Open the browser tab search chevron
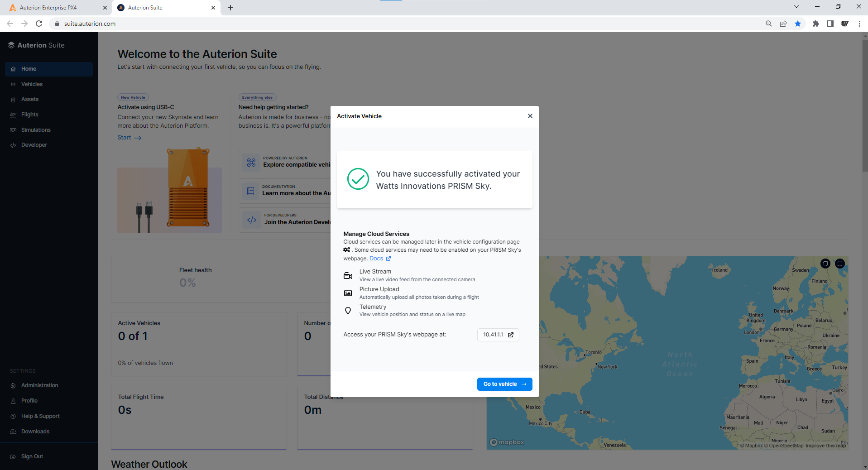The height and width of the screenshot is (470, 868). point(796,7)
